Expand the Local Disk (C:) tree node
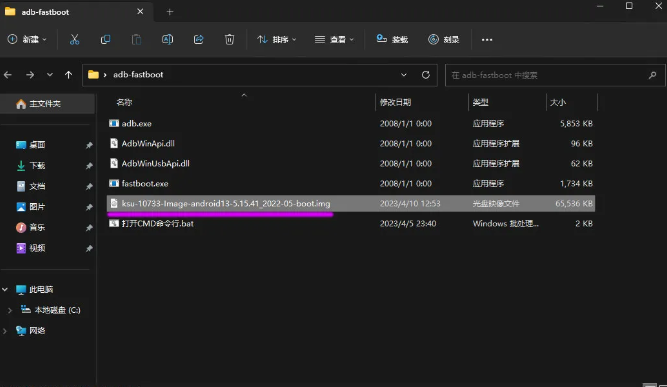The width and height of the screenshot is (667, 387). (10, 310)
